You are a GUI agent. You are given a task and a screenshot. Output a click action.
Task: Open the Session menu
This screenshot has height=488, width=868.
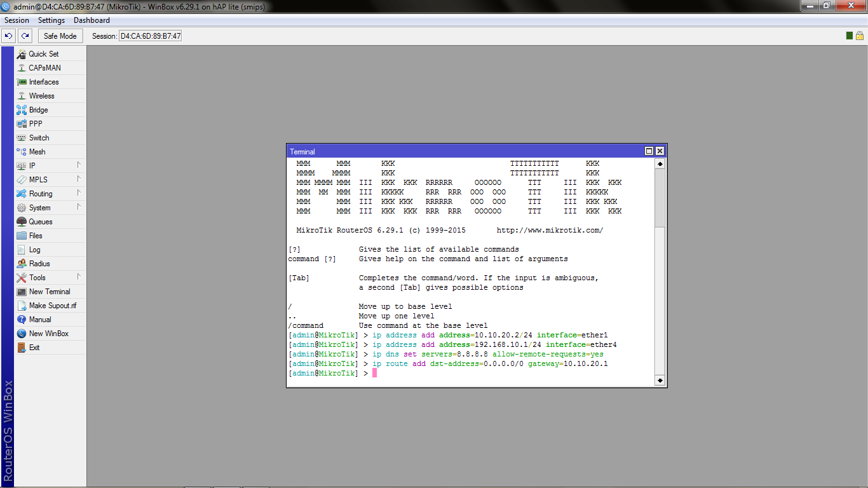(x=17, y=20)
